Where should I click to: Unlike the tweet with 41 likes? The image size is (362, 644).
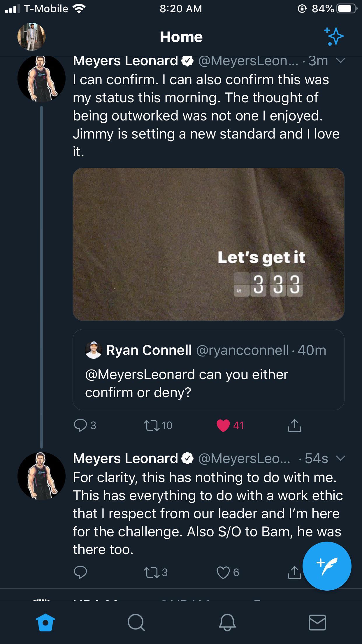(x=223, y=425)
